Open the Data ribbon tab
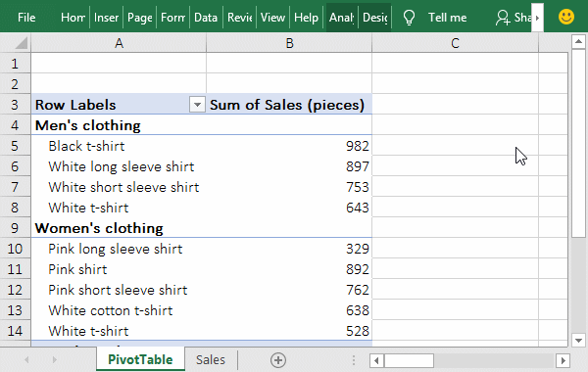Image resolution: width=588 pixels, height=372 pixels. 206,18
